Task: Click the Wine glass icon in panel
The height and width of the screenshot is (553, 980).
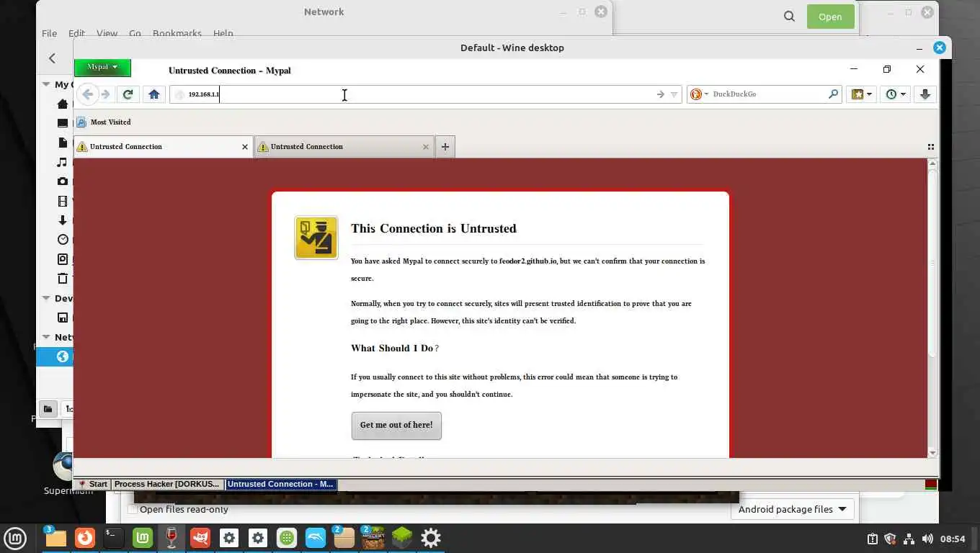Action: click(x=171, y=538)
